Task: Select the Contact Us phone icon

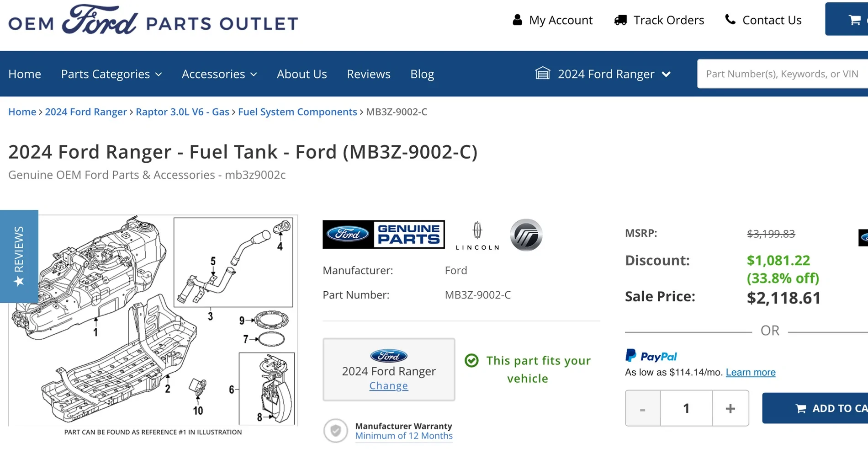Action: [x=730, y=20]
